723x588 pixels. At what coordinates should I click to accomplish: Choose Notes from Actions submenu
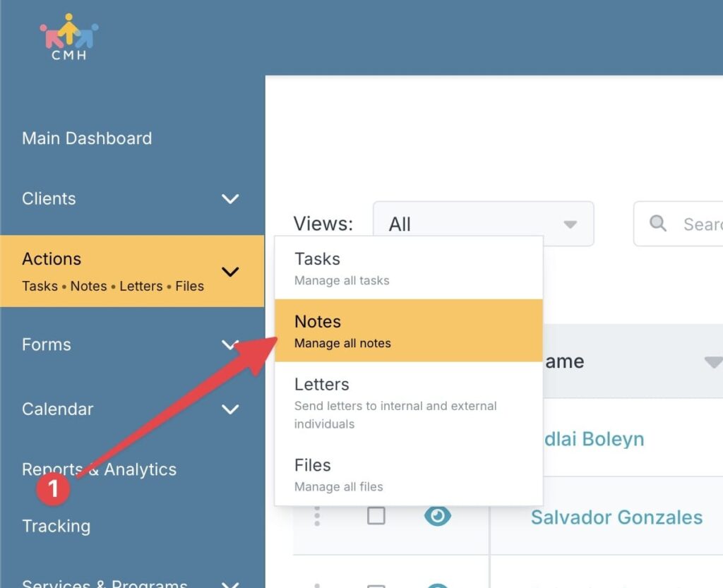(x=409, y=330)
